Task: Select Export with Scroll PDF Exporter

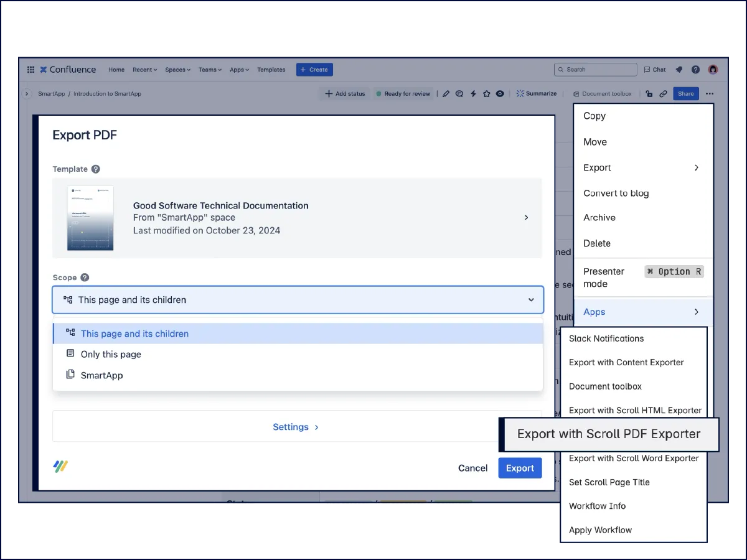Action: 609,434
